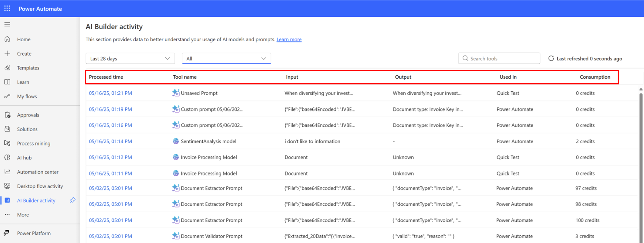Image resolution: width=644 pixels, height=243 pixels.
Task: Click the Power Automate title
Action: tap(40, 9)
